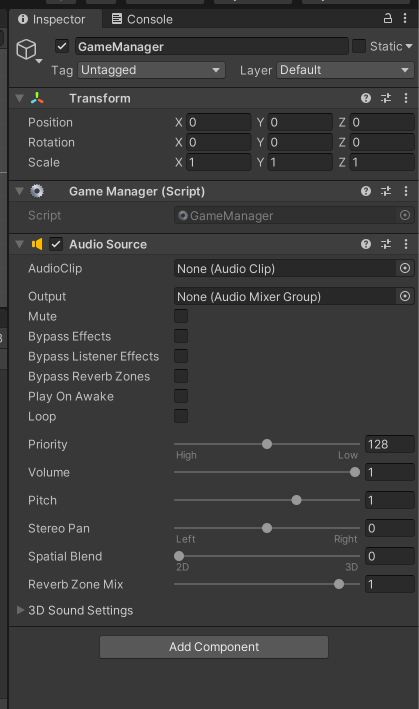Screen dimensions: 419x709
Task: Toggle the Static checkbox
Action: click(359, 46)
